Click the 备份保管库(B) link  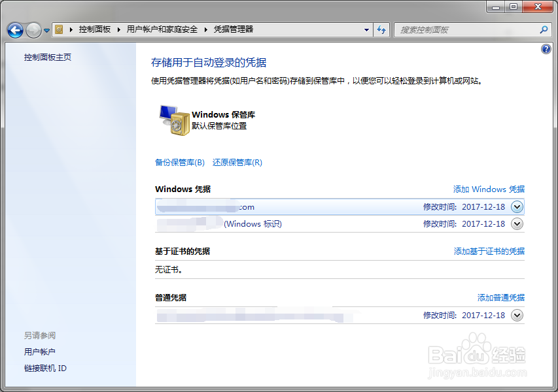click(179, 162)
